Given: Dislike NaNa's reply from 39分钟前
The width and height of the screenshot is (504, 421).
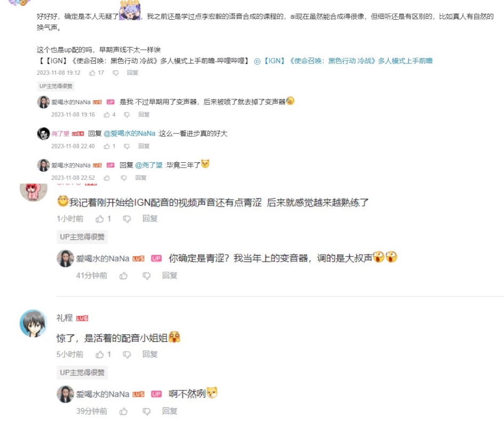Looking at the screenshot, I should 147,411.
